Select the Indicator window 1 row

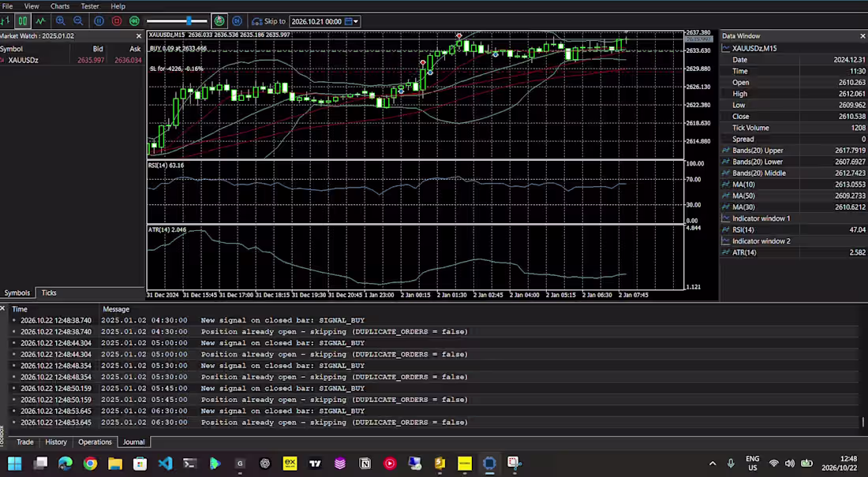(793, 218)
